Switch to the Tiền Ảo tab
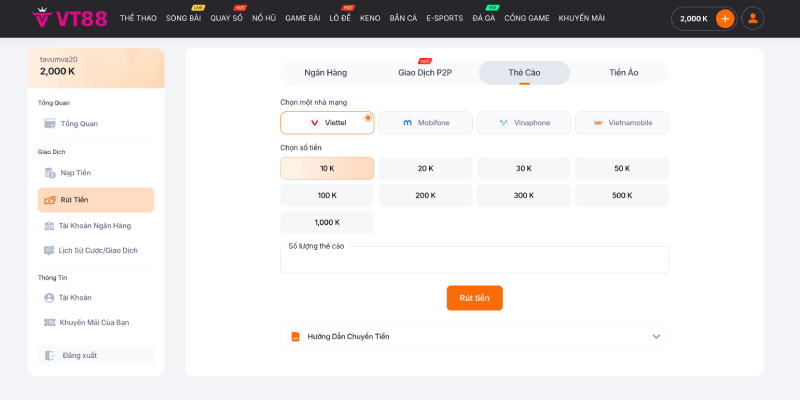The image size is (800, 400). tap(623, 73)
